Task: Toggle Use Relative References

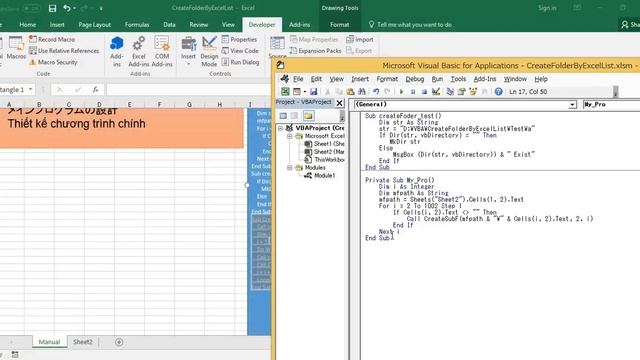Action: pyautogui.click(x=64, y=51)
